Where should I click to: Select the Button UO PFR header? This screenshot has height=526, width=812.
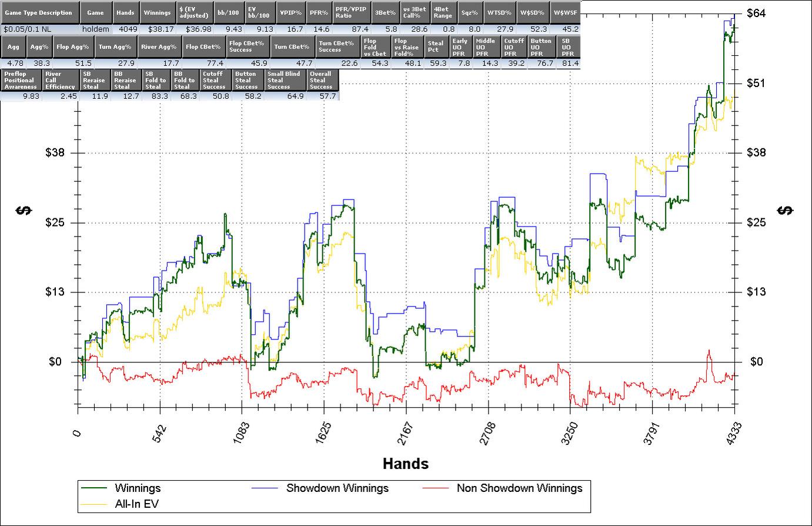point(541,47)
